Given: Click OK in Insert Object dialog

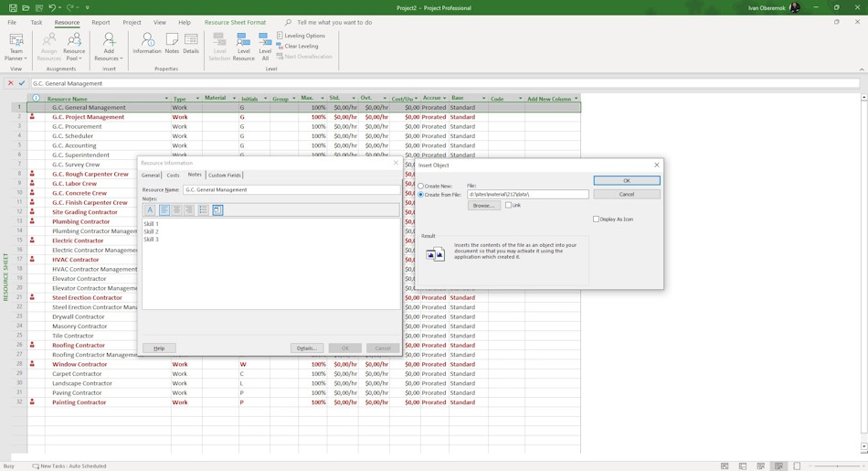Looking at the screenshot, I should pyautogui.click(x=627, y=181).
